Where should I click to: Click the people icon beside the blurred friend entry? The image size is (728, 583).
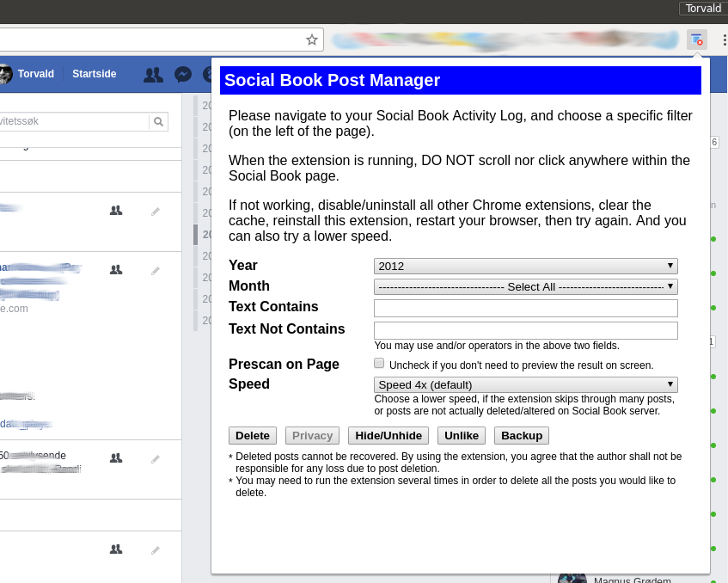(x=116, y=269)
